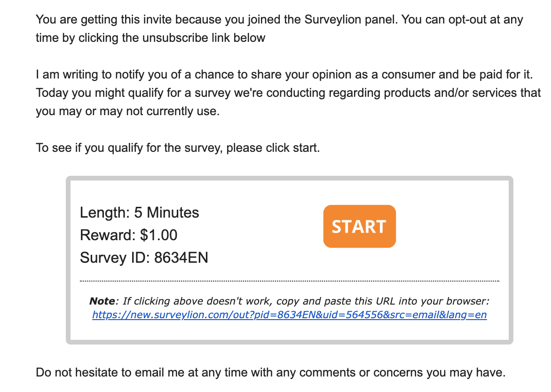Click the 'Reward: $1.00' line

point(128,235)
